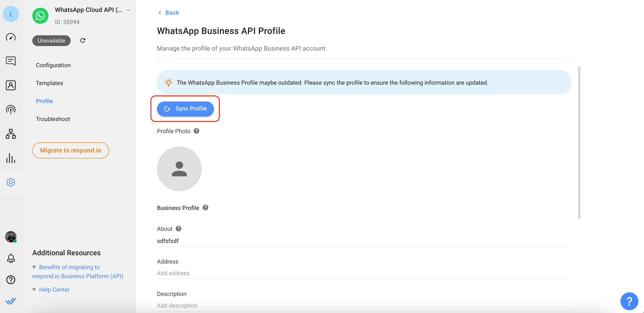Screen dimensions: 644x313
Task: Click the profile photo placeholder avatar
Action: [x=179, y=169]
